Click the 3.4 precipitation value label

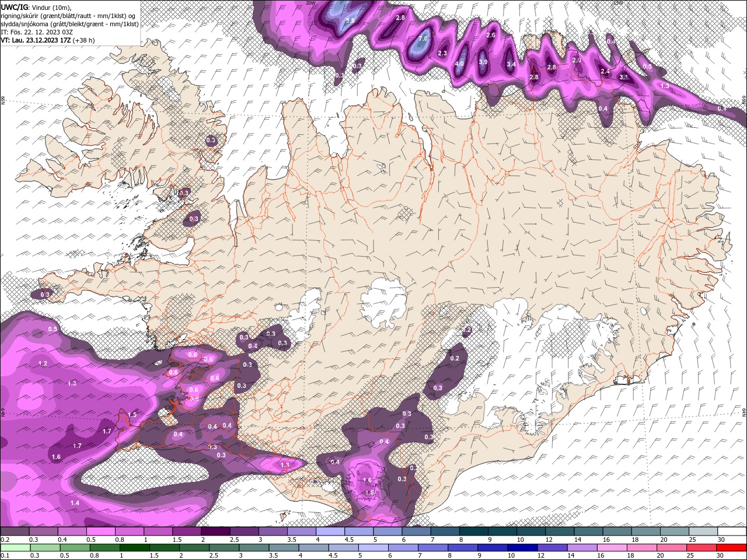511,64
